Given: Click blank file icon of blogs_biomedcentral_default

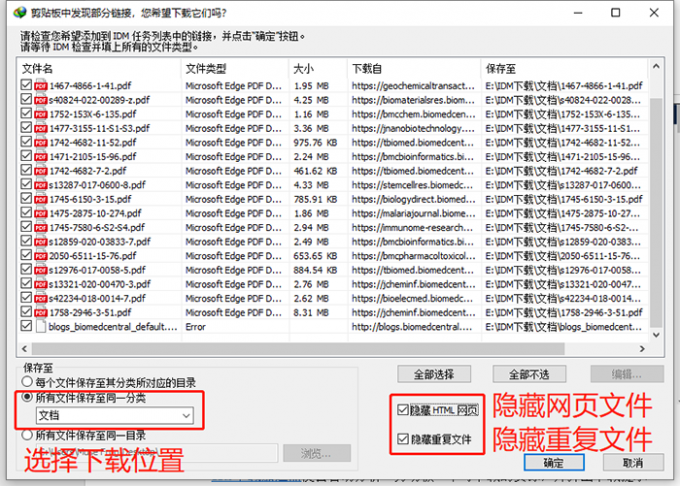Looking at the screenshot, I should (41, 326).
